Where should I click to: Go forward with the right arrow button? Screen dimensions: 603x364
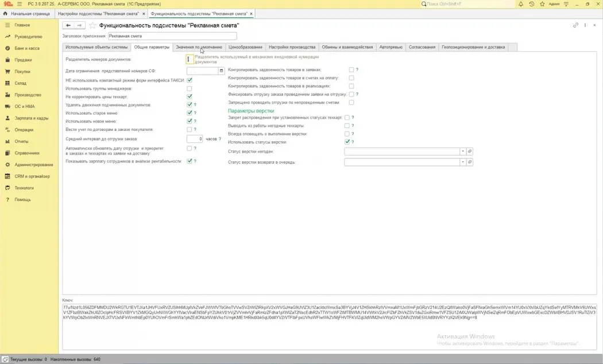pos(79,25)
